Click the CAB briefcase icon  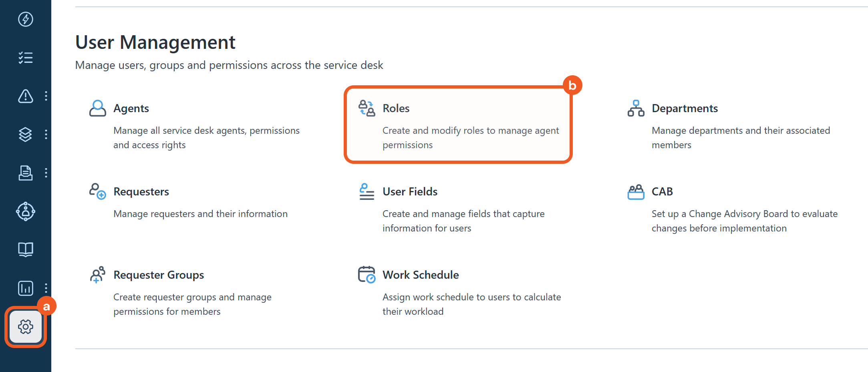pyautogui.click(x=636, y=192)
